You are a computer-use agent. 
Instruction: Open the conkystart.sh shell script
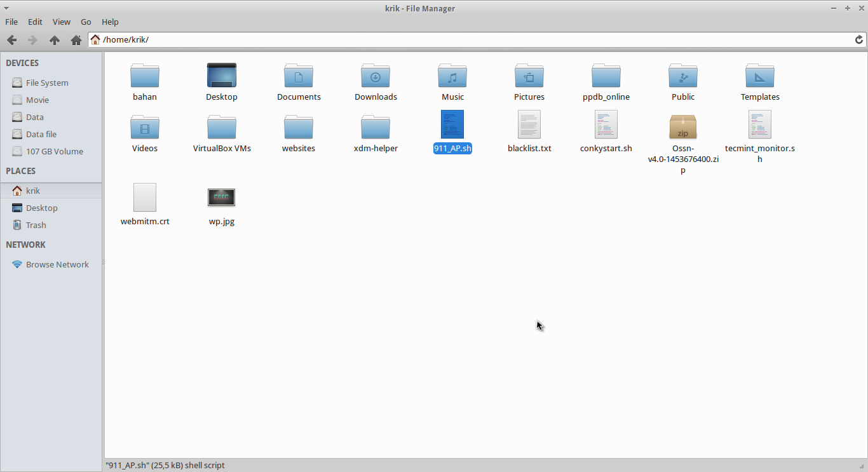click(x=606, y=125)
